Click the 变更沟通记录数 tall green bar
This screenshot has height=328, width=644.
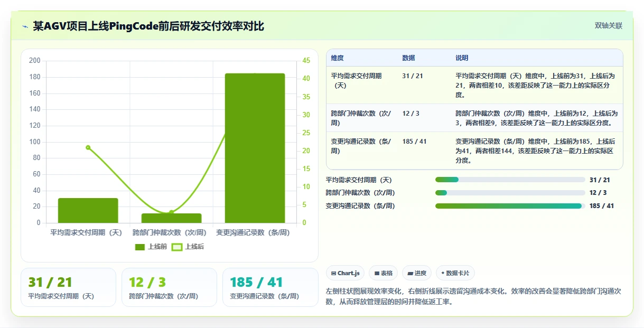coord(255,148)
